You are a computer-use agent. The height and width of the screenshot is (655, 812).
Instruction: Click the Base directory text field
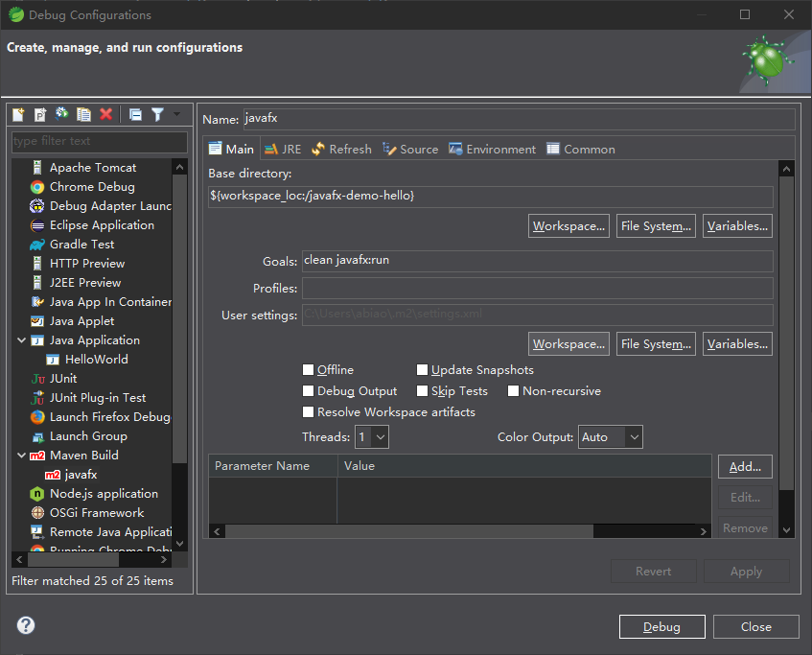coord(491,197)
